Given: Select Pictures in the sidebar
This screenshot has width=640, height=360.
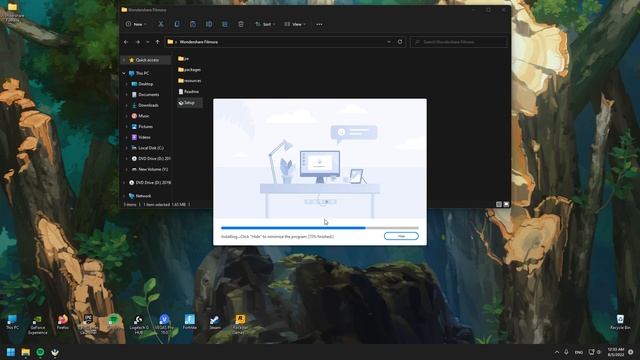Looking at the screenshot, I should click(x=142, y=127).
